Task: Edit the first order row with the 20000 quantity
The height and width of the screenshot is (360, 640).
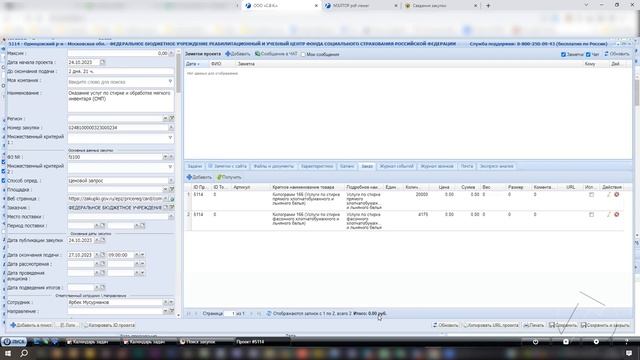Action: [608, 195]
